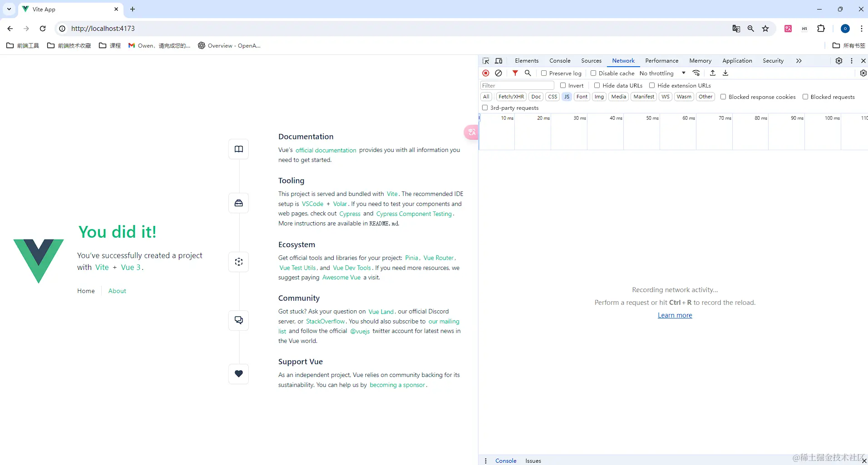Enable Preserve log checkbox
The image size is (868, 465).
[544, 73]
